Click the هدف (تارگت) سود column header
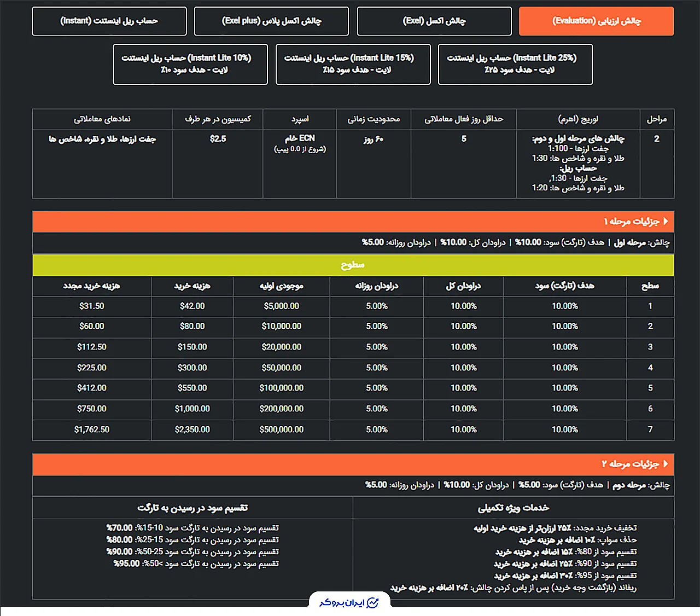700x616 pixels. (x=564, y=286)
